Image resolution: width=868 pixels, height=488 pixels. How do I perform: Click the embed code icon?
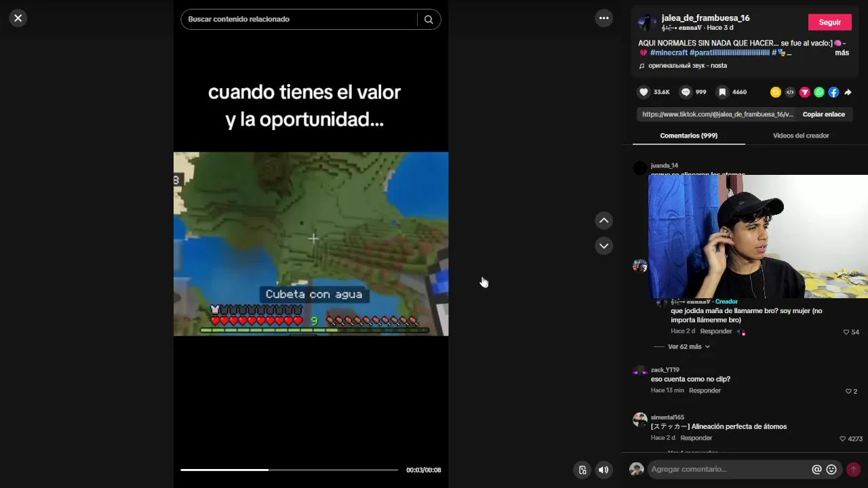(790, 92)
